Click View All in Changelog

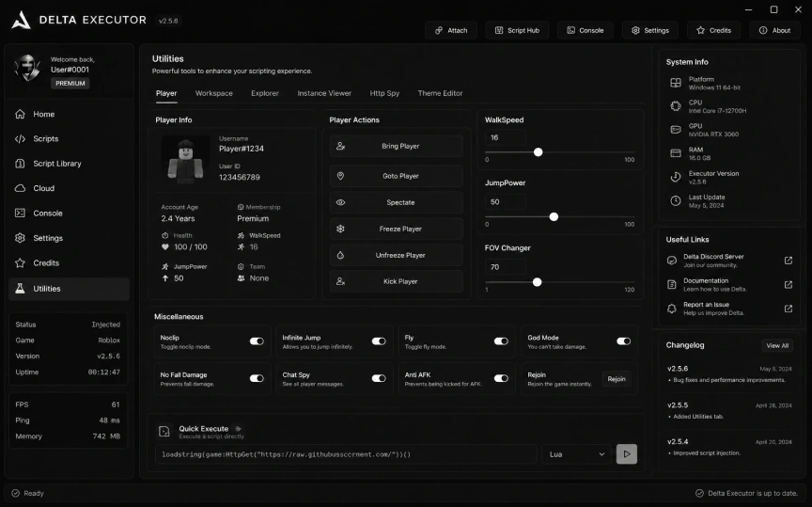[777, 346]
